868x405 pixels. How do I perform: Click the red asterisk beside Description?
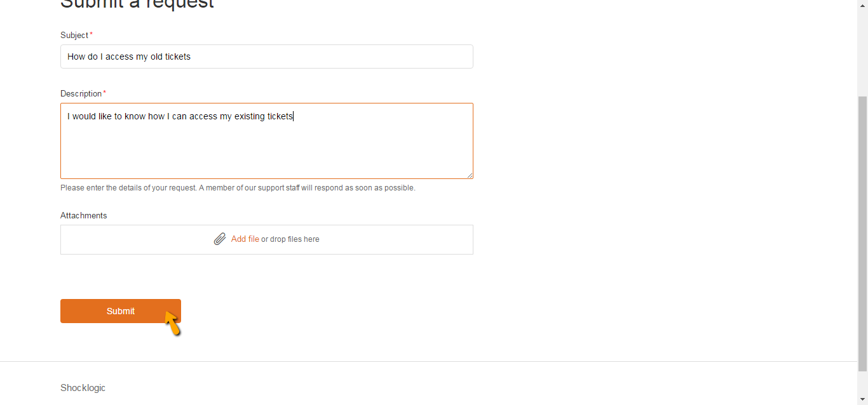click(x=104, y=93)
